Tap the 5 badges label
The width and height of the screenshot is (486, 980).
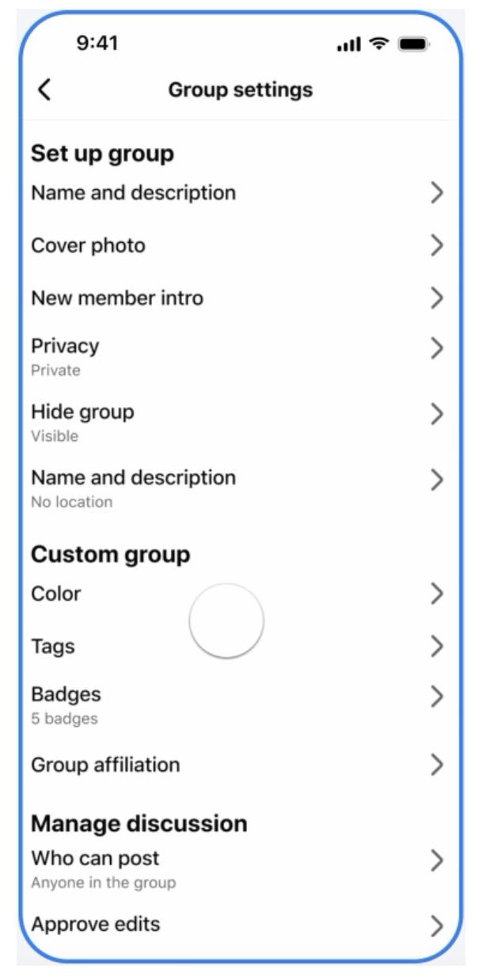64,720
